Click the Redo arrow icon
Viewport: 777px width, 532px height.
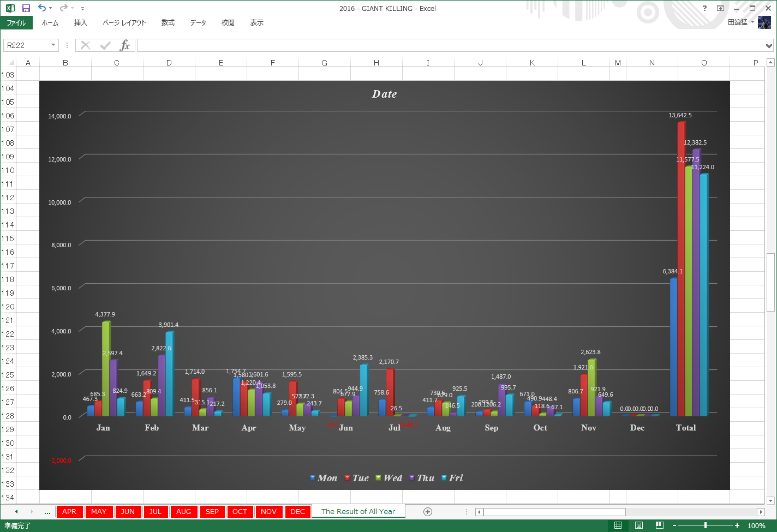tap(63, 8)
